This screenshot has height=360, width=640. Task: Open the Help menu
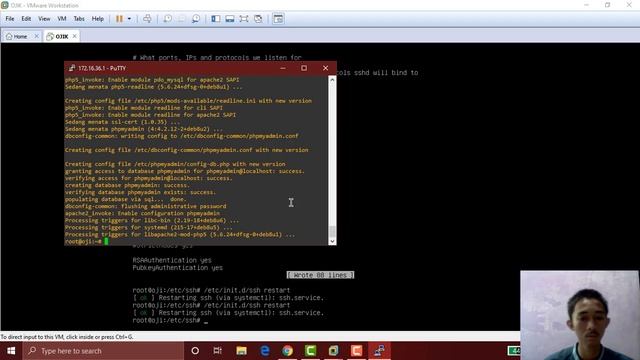(98, 19)
